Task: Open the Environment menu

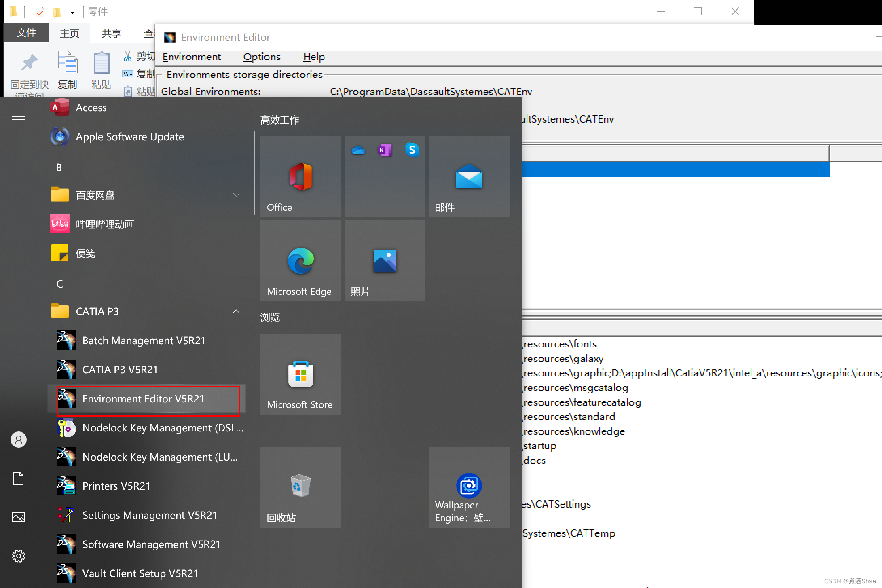Action: click(191, 57)
